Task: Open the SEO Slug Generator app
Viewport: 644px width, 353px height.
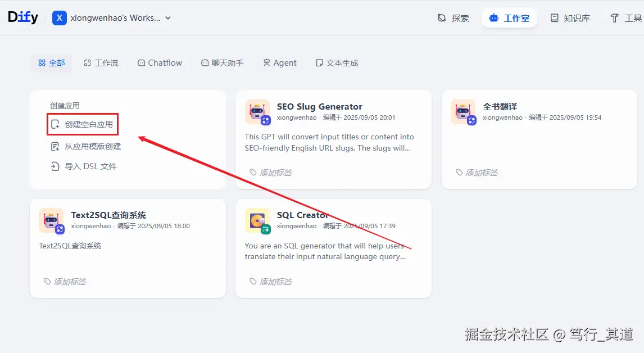Action: pos(320,106)
